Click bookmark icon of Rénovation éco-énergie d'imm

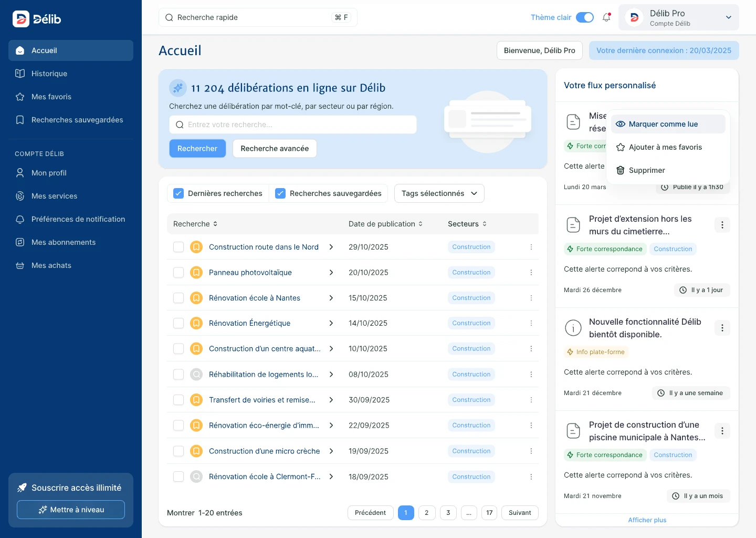pyautogui.click(x=196, y=426)
